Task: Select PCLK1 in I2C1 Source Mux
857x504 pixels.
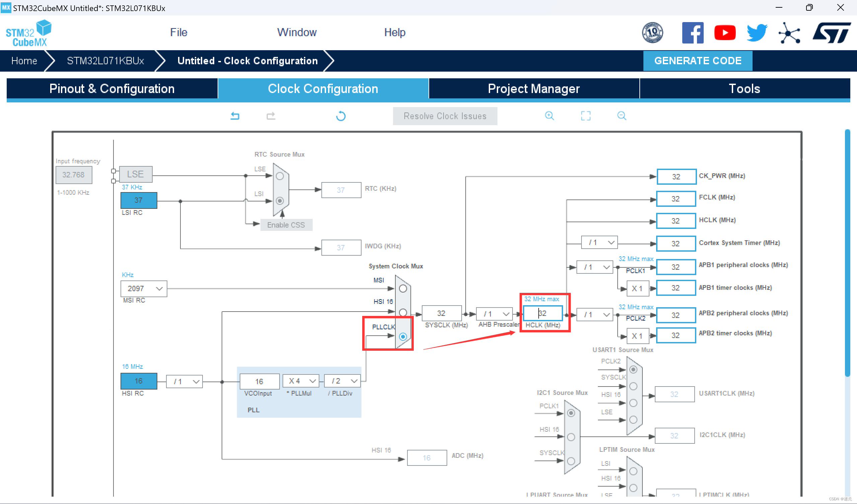Action: coord(571,413)
